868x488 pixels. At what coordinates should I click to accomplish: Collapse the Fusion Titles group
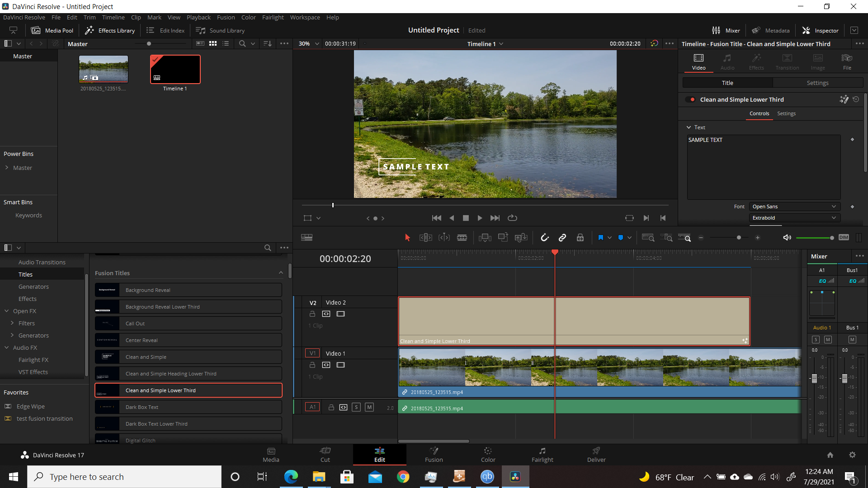281,273
